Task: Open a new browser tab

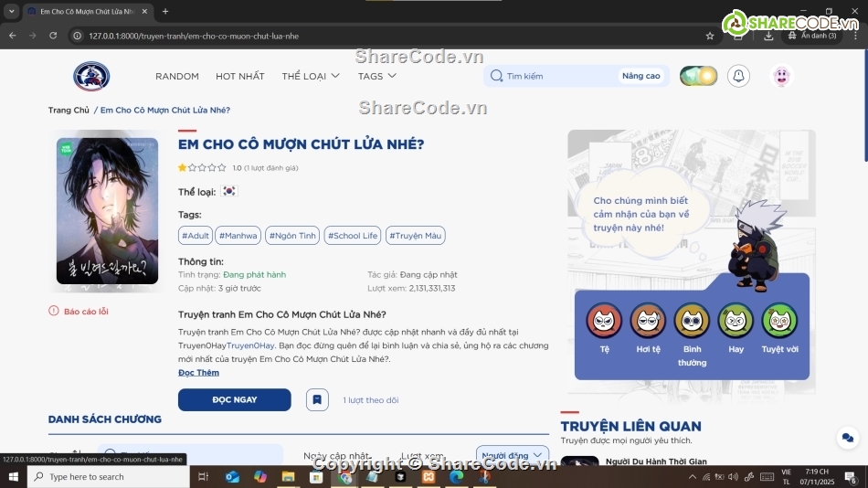Action: (165, 11)
